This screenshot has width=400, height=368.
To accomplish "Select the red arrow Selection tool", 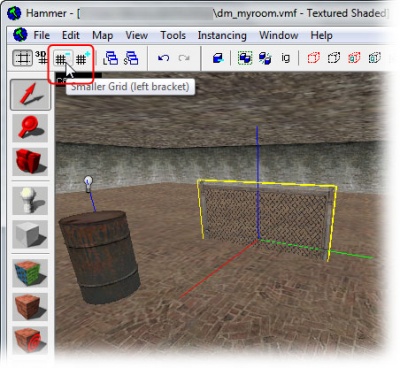I will click(x=30, y=94).
